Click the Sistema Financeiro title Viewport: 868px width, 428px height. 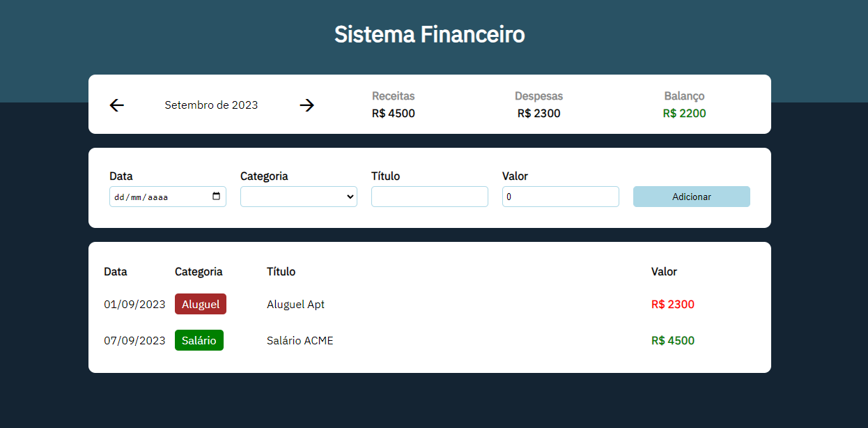click(x=430, y=33)
